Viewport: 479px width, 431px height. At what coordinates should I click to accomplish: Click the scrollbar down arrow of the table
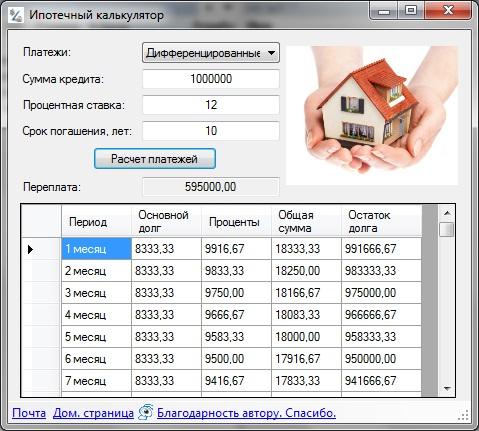(447, 389)
